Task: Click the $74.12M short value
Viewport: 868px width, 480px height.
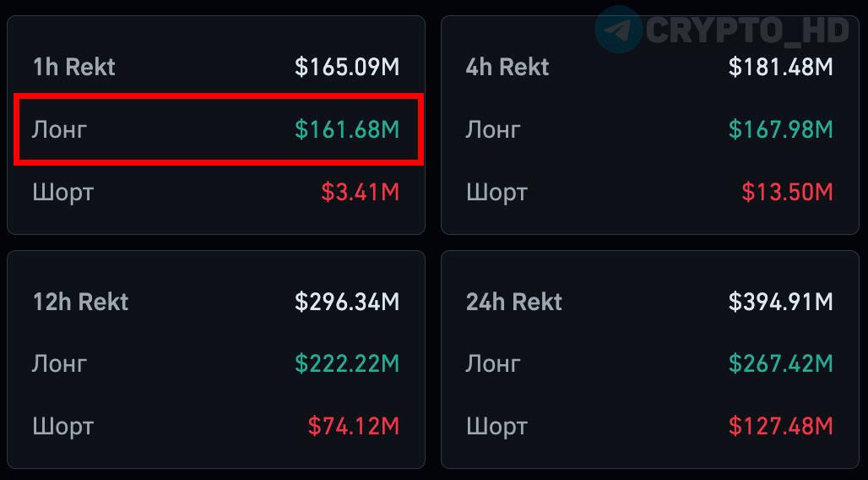Action: 354,426
